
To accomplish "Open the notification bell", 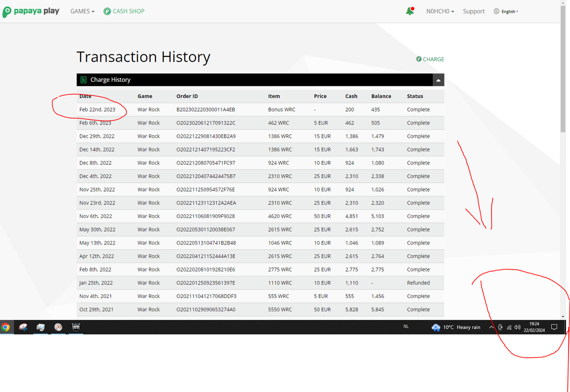I will [410, 11].
